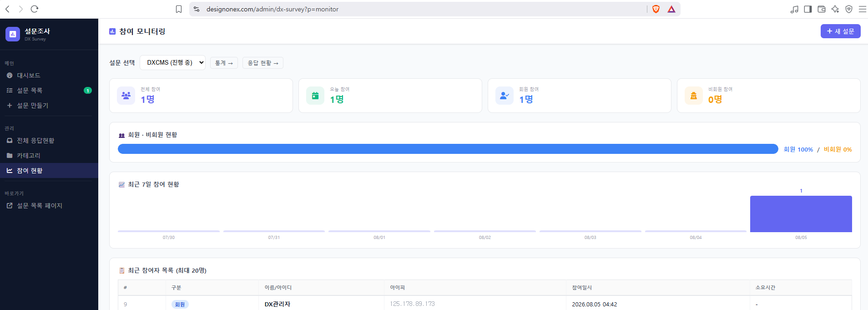Click the 회원 참여 user-check icon

[505, 96]
